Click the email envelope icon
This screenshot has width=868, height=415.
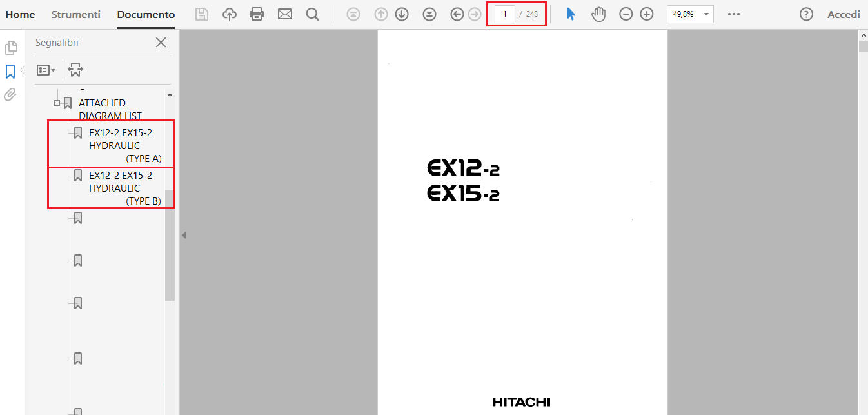pyautogui.click(x=285, y=14)
